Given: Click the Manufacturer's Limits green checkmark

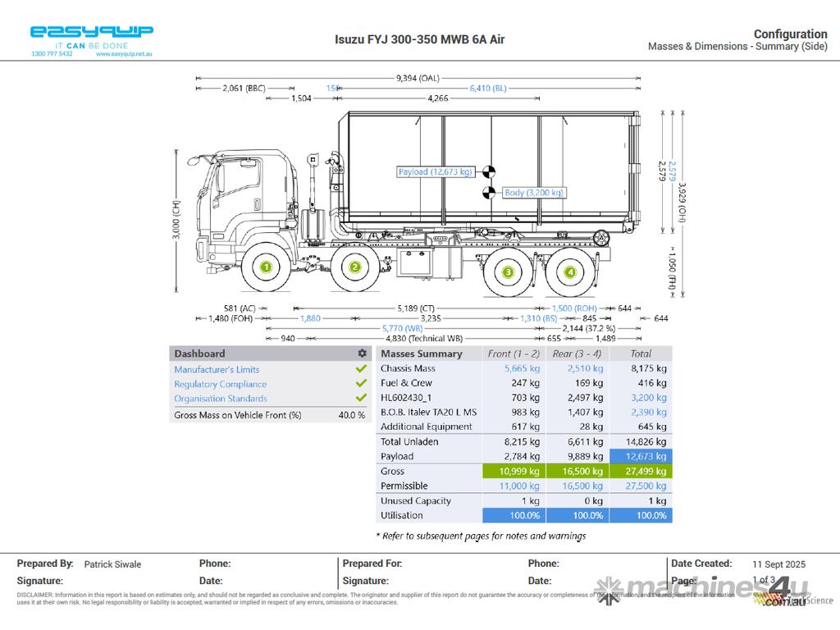Looking at the screenshot, I should coord(361,369).
